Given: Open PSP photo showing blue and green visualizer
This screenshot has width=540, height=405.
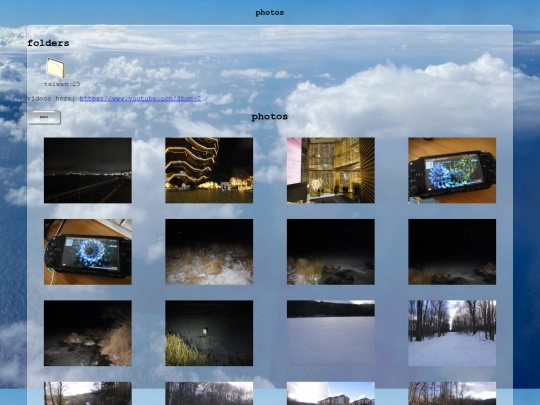Looking at the screenshot, I should [452, 170].
